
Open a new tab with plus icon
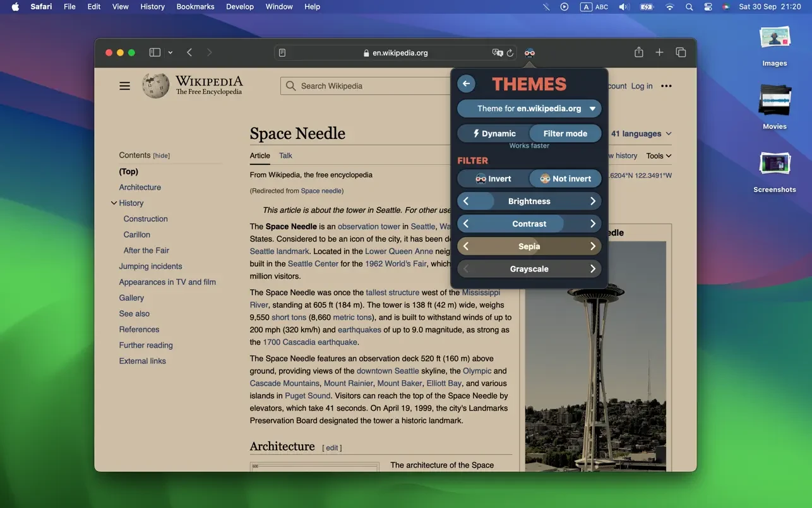pyautogui.click(x=659, y=52)
